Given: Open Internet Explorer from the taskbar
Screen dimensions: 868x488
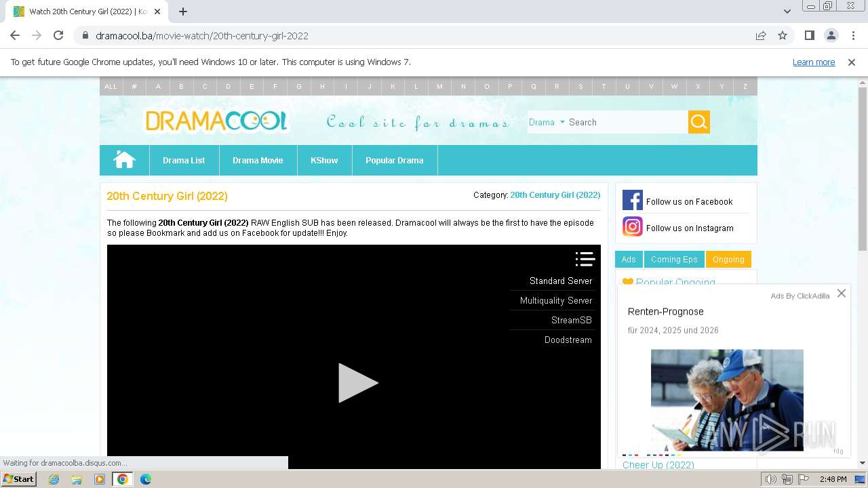Looking at the screenshot, I should click(x=54, y=479).
